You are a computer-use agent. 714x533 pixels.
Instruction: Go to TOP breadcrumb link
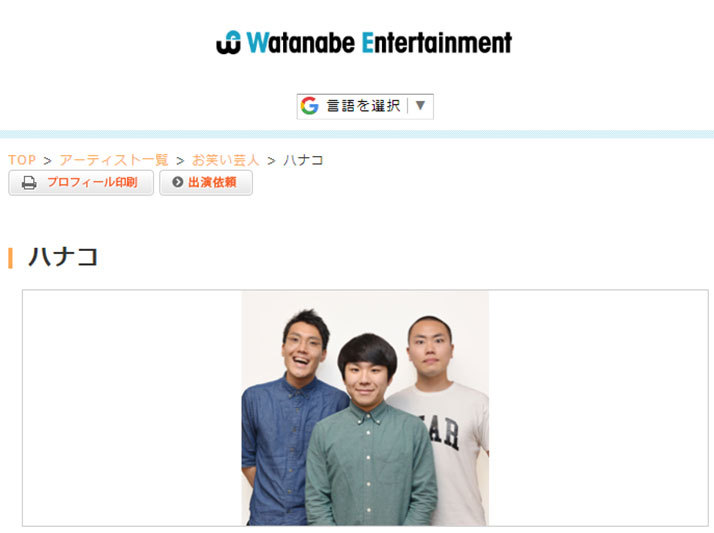[22, 160]
